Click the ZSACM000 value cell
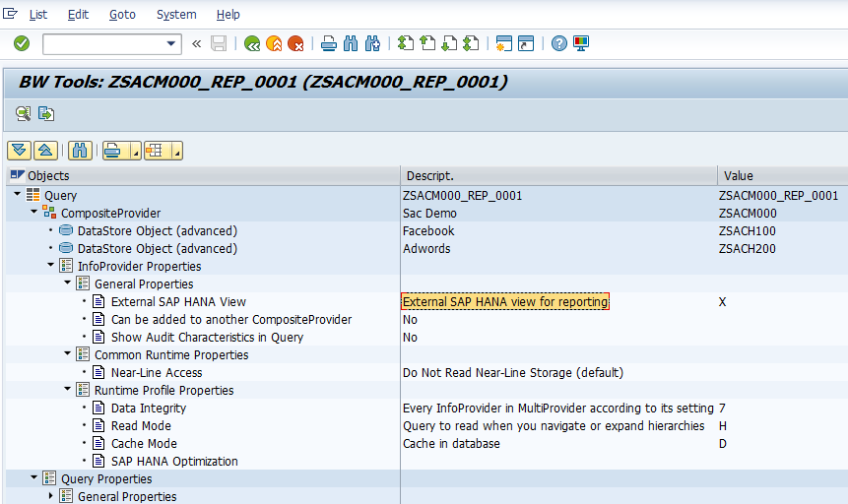Viewport: 848px width, 504px height. (748, 213)
